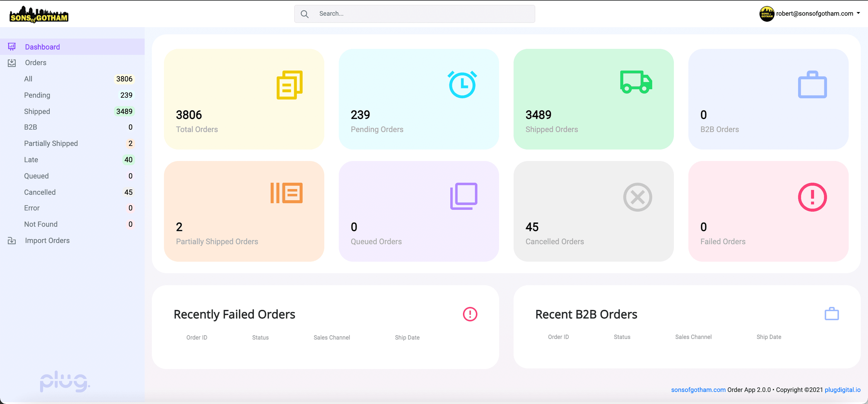Click the orange Partially Shipped Orders icon
This screenshot has height=404, width=868.
[x=286, y=193]
